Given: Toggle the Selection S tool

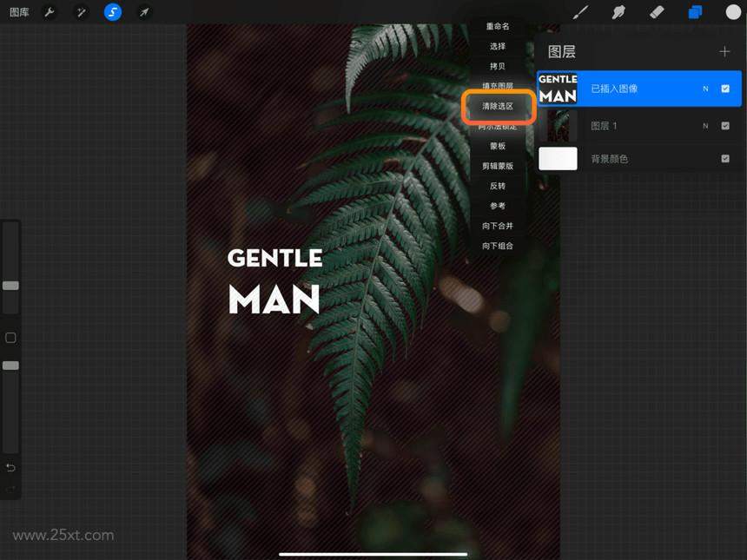Looking at the screenshot, I should [x=112, y=12].
